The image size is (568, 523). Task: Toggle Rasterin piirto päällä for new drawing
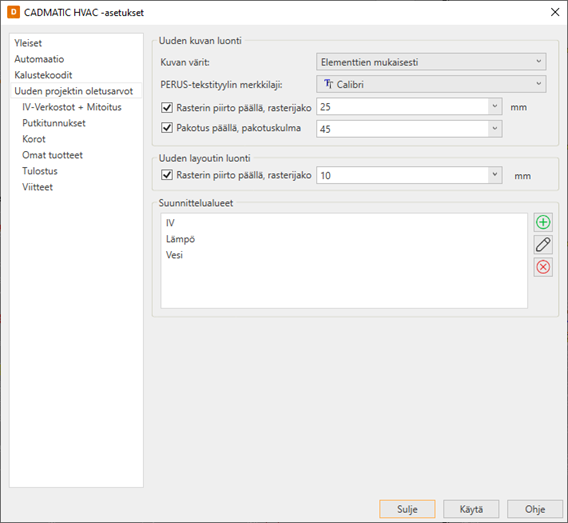click(x=167, y=107)
